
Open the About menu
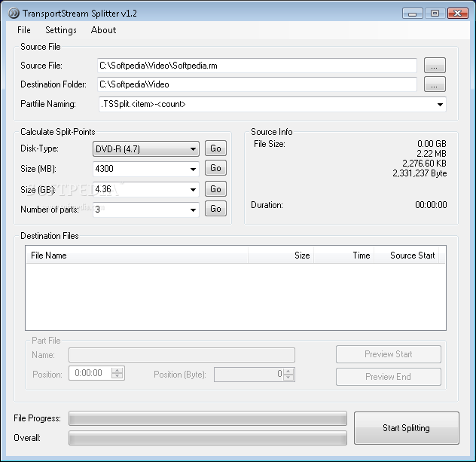103,29
